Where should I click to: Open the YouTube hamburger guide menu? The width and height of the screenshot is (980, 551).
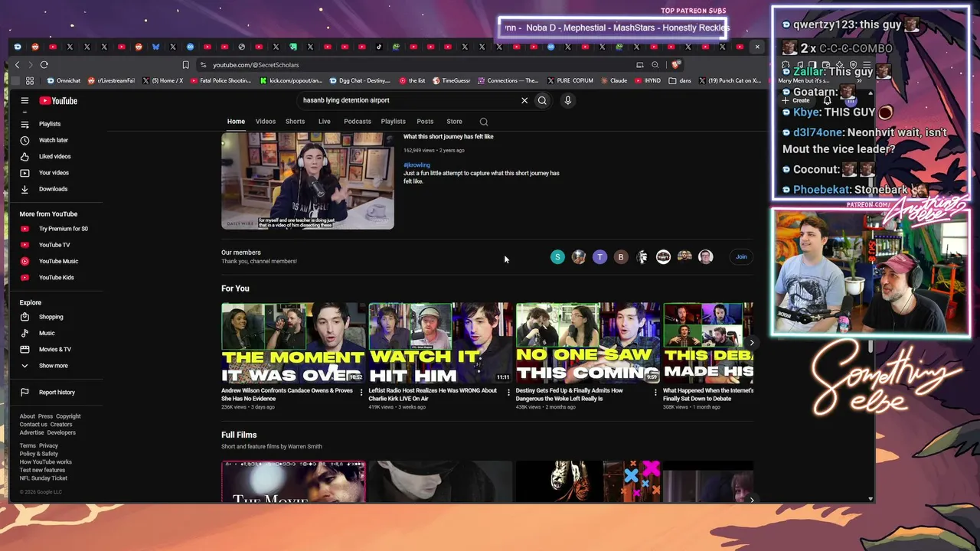point(24,100)
